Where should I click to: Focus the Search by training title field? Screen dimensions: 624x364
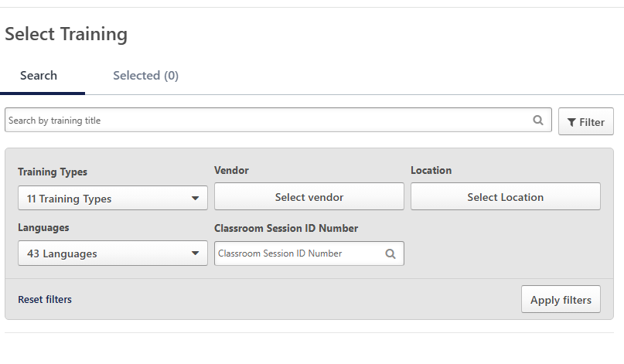(267, 121)
